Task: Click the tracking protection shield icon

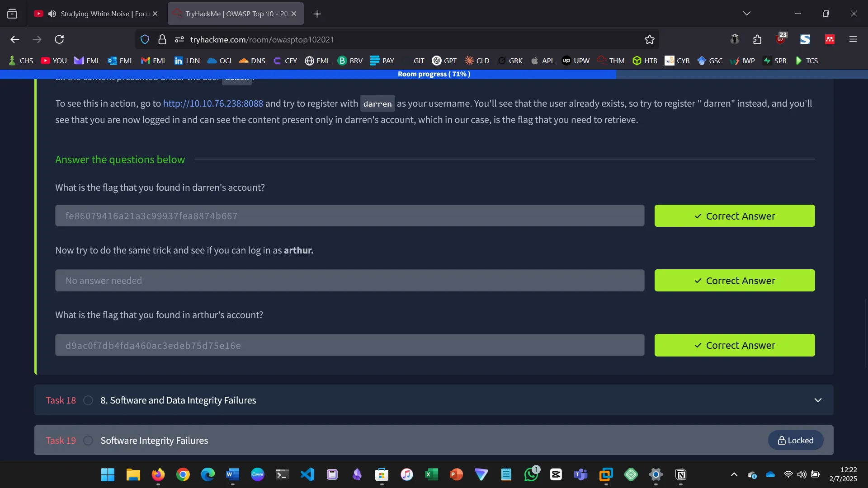Action: (145, 40)
